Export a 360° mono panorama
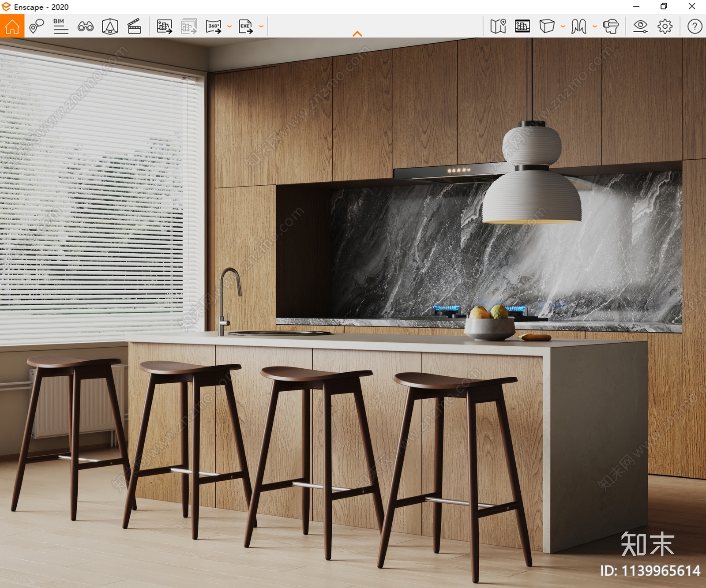706x588 pixels. 214,26
